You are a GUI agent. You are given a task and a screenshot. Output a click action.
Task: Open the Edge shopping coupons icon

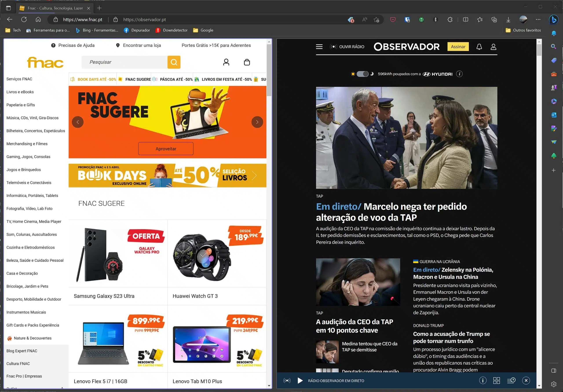coord(351,20)
